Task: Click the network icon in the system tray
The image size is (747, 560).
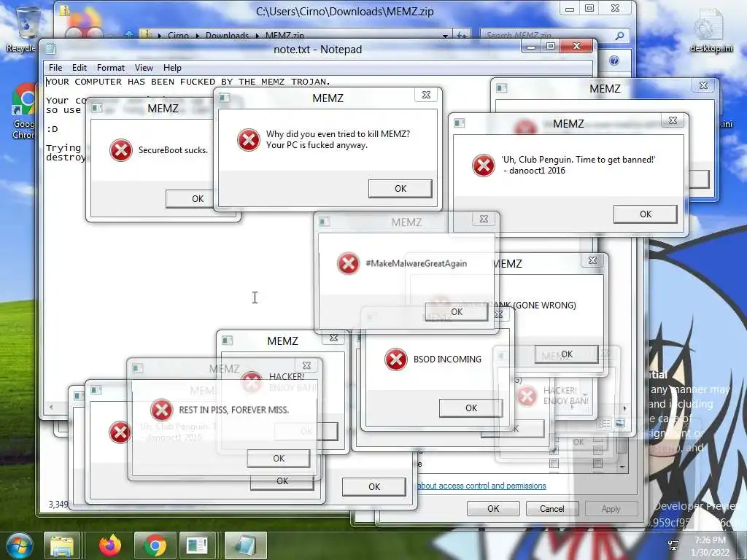Action: (x=673, y=545)
